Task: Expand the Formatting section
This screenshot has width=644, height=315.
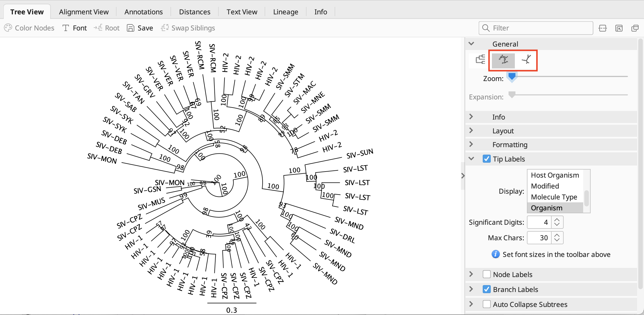Action: click(x=471, y=145)
